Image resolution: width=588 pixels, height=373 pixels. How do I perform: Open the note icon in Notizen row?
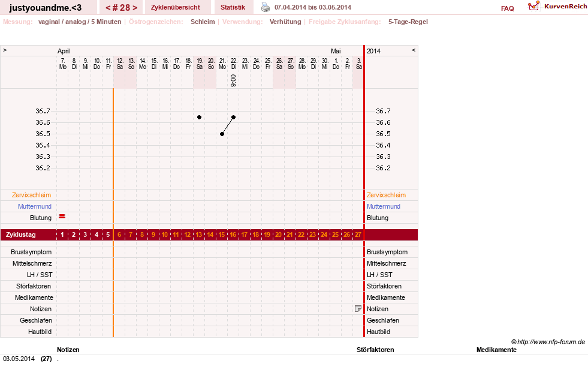(358, 309)
